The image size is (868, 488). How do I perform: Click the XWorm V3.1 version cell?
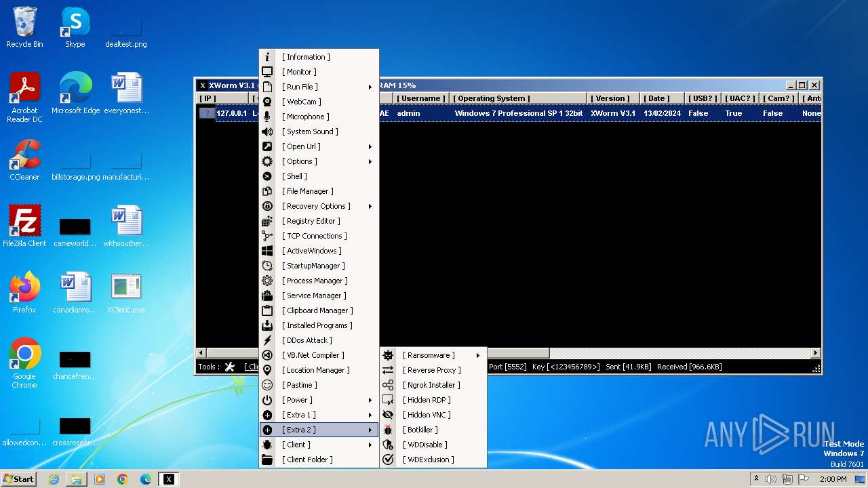[613, 113]
